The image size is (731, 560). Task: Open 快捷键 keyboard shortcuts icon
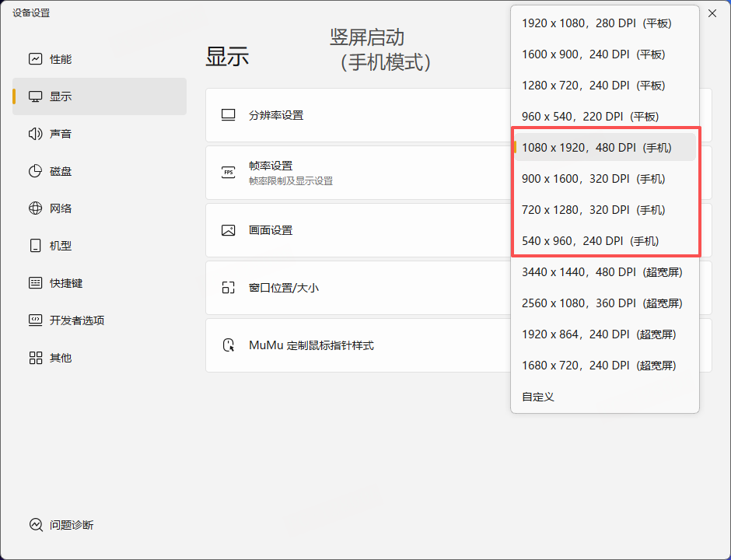coord(36,283)
